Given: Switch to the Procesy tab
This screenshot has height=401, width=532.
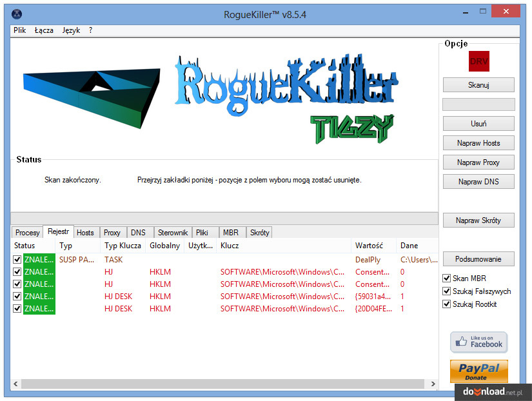Looking at the screenshot, I should point(28,232).
